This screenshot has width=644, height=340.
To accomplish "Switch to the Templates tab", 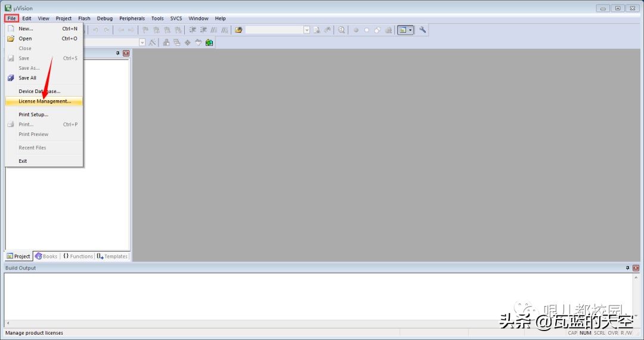I will [112, 256].
